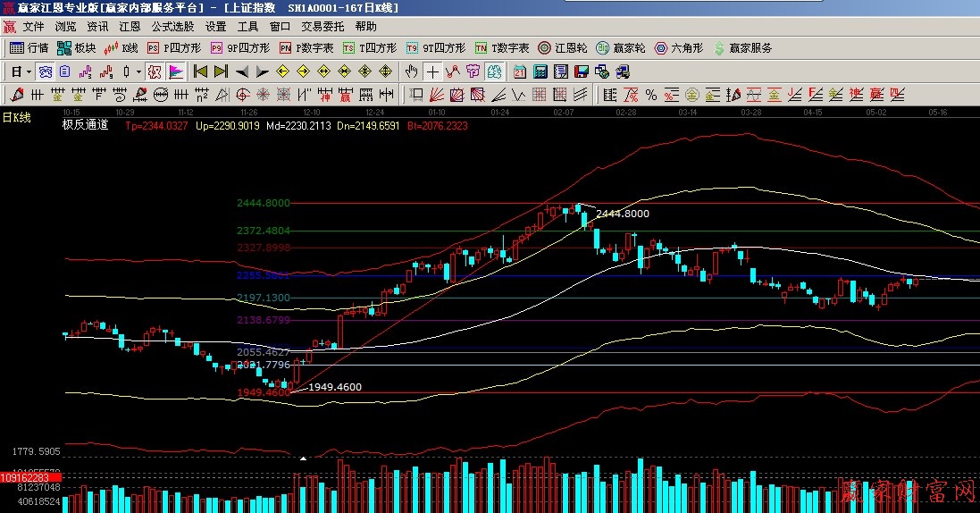
Task: Toggle the colored flag indicator button
Action: [175, 71]
